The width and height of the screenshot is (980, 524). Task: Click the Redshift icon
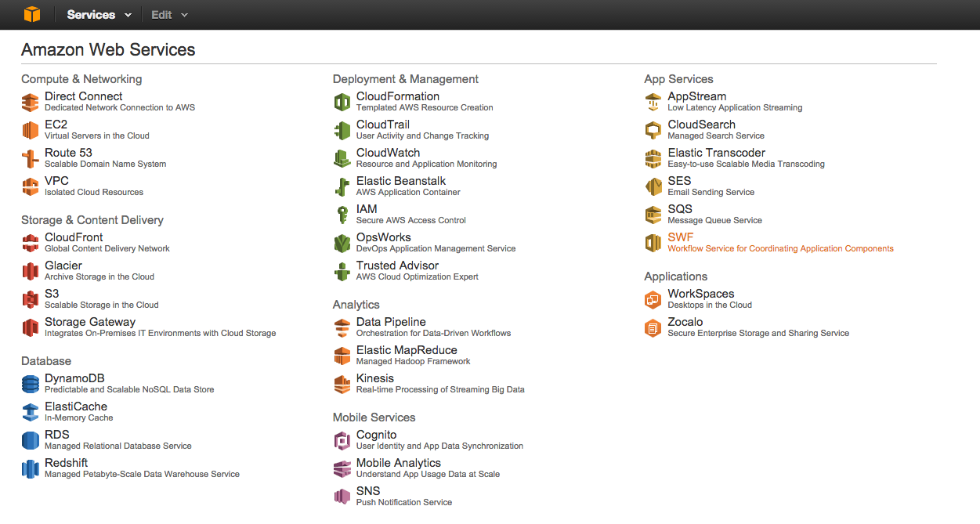tap(31, 468)
